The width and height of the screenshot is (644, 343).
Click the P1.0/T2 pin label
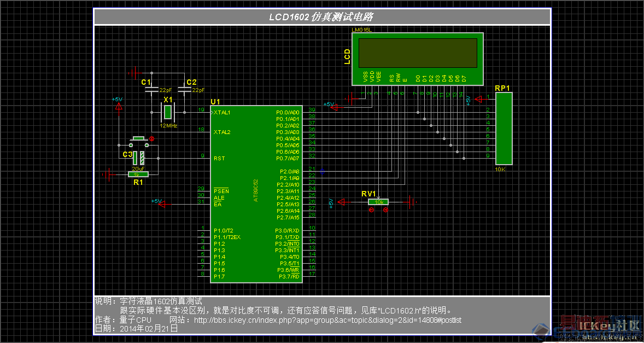pos(224,230)
